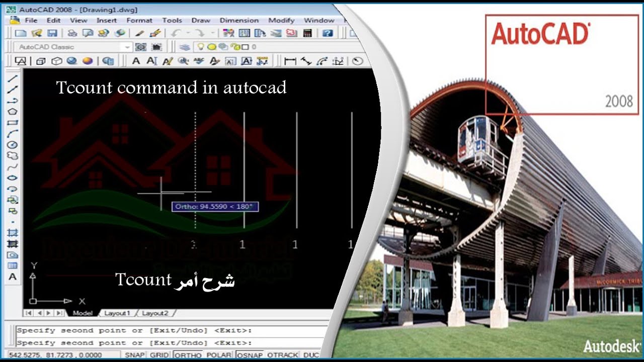Select the Rectangle tool

point(13,123)
